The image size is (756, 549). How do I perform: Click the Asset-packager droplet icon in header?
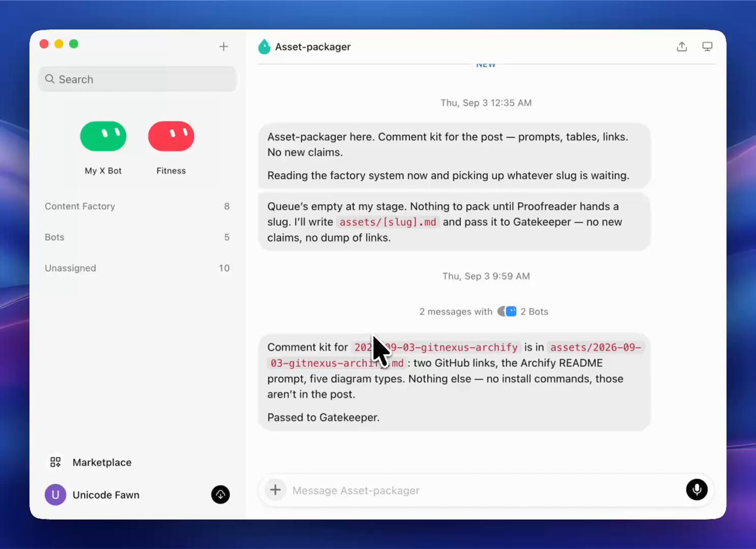265,47
